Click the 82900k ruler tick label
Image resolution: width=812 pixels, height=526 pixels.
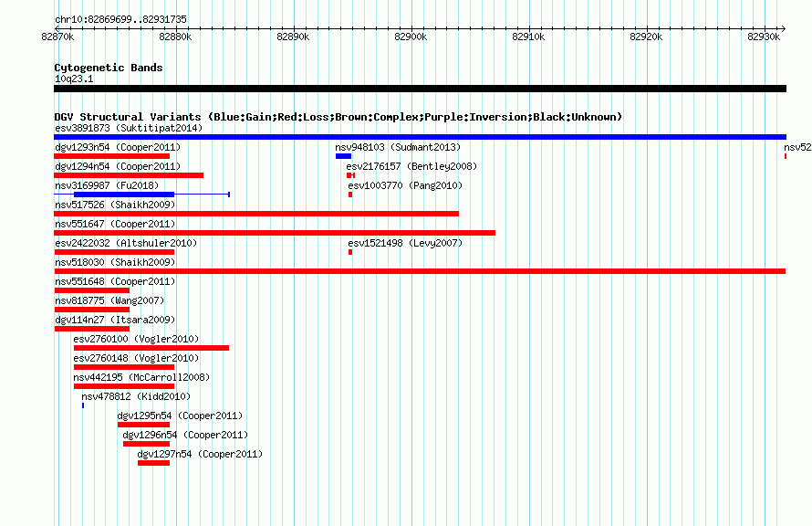pyautogui.click(x=411, y=37)
